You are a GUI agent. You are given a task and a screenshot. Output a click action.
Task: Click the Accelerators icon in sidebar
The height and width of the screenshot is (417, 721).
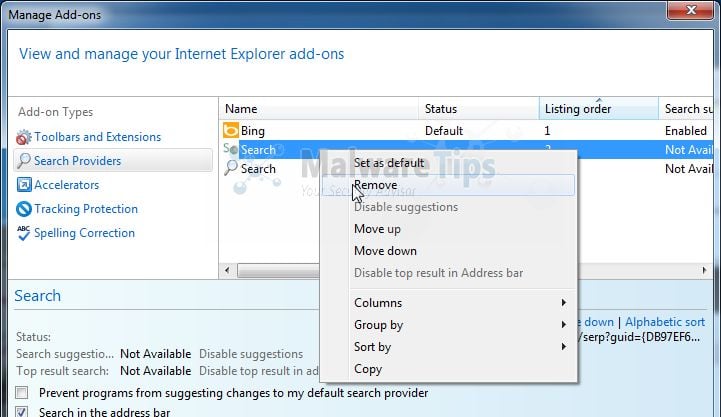click(24, 185)
